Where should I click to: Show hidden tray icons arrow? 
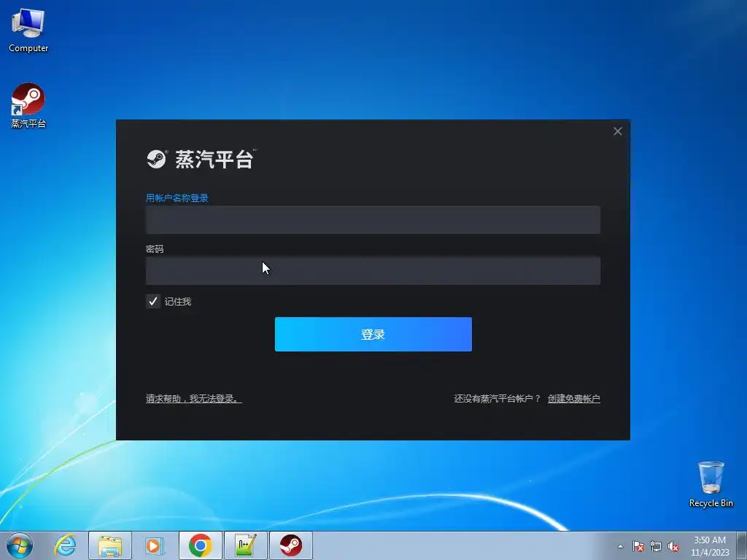coord(620,546)
